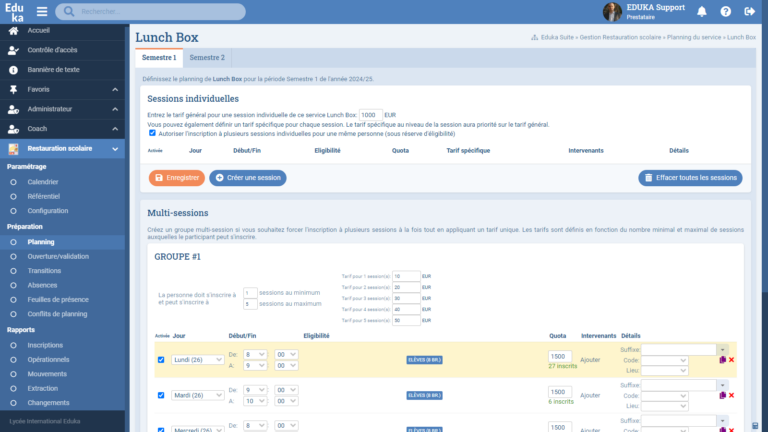Expand the Administrateur section chevron
The image size is (768, 432).
115,109
